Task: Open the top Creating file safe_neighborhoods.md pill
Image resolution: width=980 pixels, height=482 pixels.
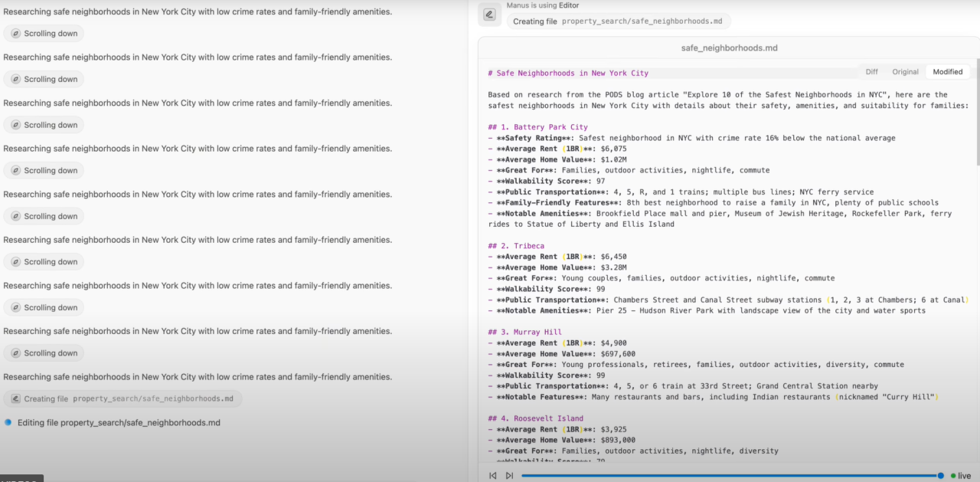Action: click(619, 21)
